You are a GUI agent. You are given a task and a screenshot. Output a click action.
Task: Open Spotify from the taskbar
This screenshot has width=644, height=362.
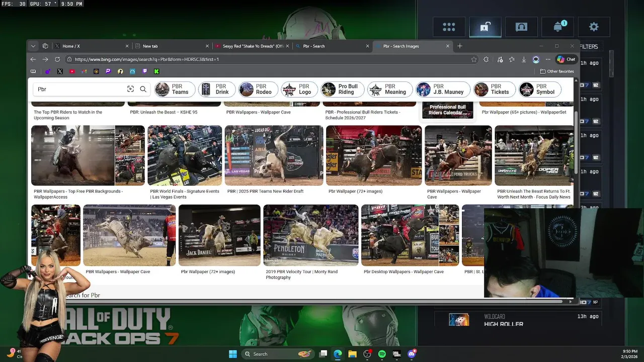(382, 354)
